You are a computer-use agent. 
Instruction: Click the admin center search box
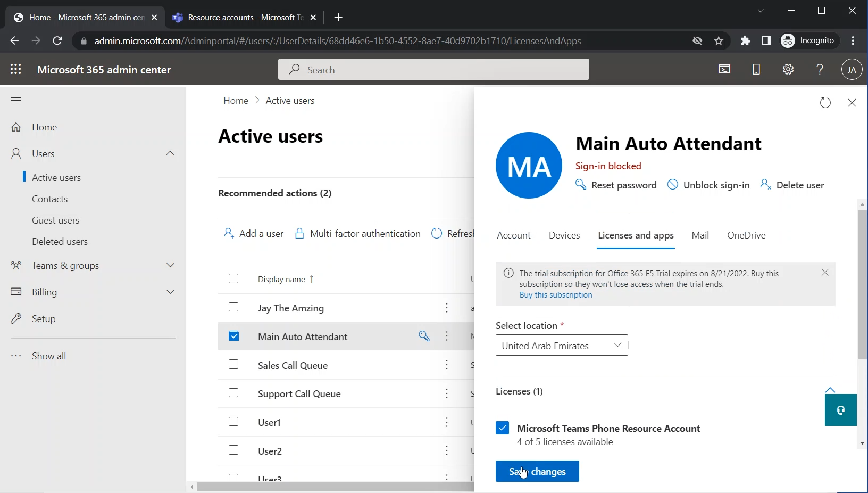pos(433,70)
